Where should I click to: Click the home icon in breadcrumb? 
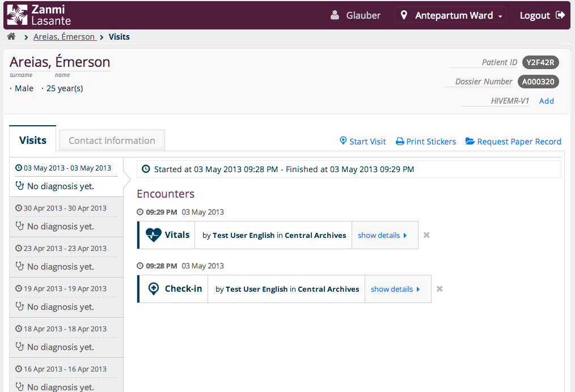coord(11,37)
